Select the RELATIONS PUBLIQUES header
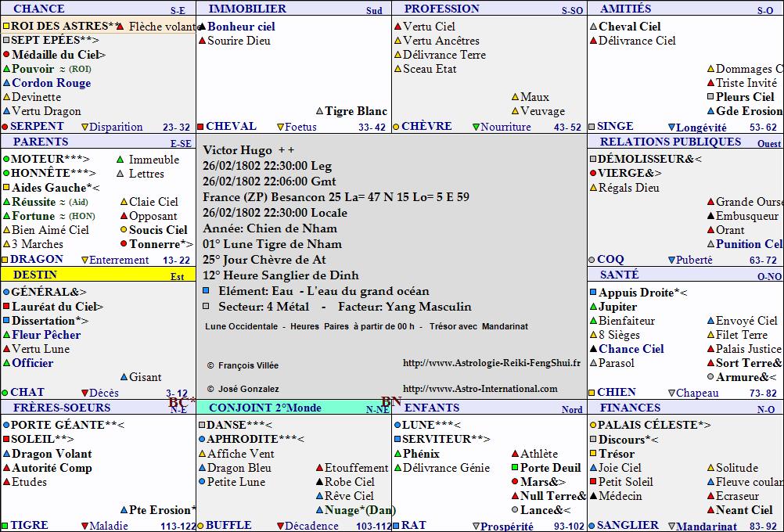Screen dimensions: 784x532 685,142
